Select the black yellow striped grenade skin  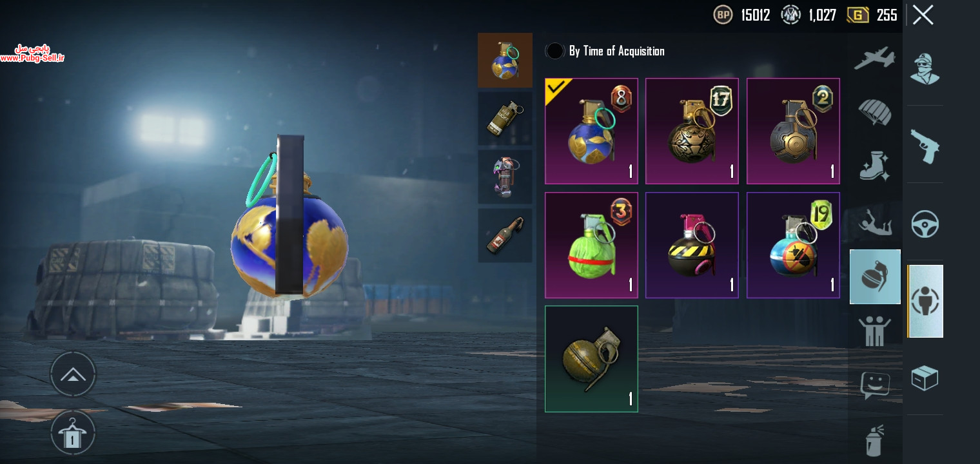tap(692, 245)
